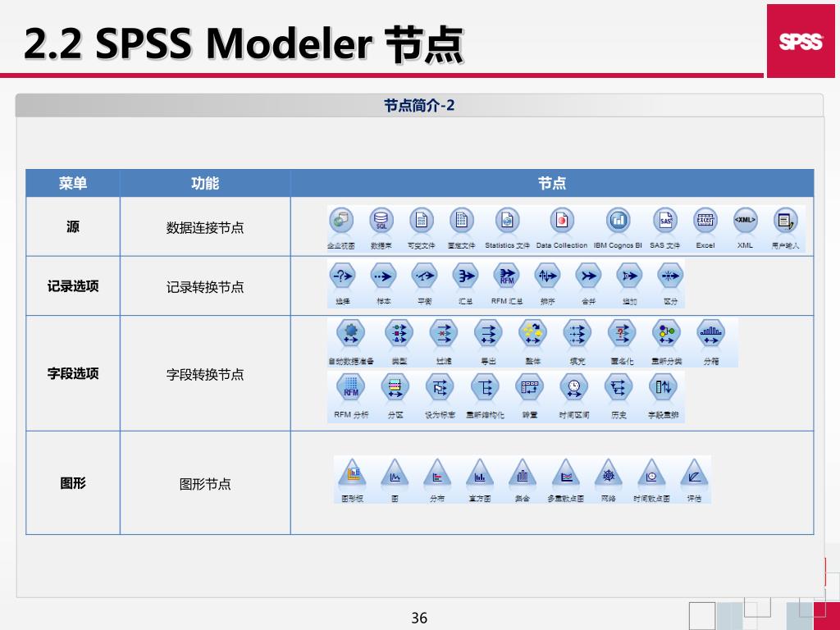The height and width of the screenshot is (630, 840).
Task: Select the Excel source node icon
Action: (x=705, y=220)
